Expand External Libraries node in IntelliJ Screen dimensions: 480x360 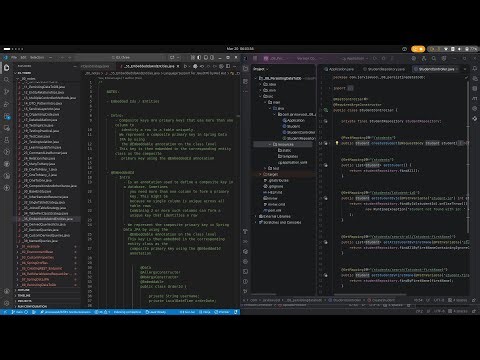click(x=256, y=216)
